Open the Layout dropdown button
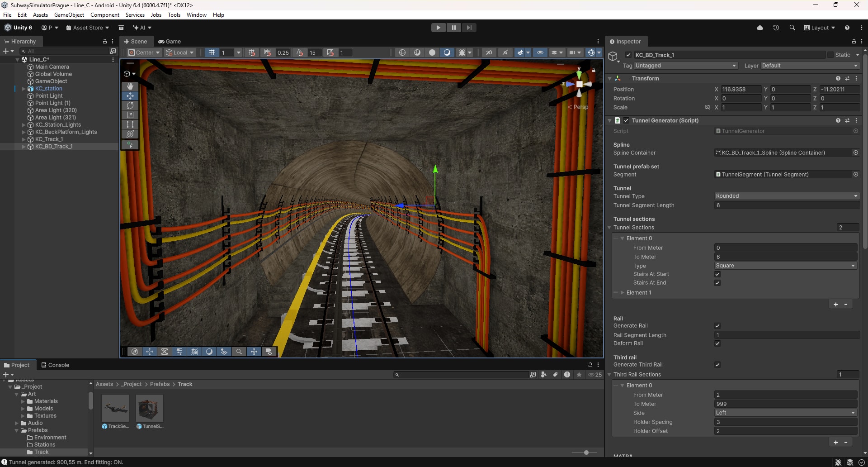The width and height of the screenshot is (868, 467). pyautogui.click(x=820, y=28)
